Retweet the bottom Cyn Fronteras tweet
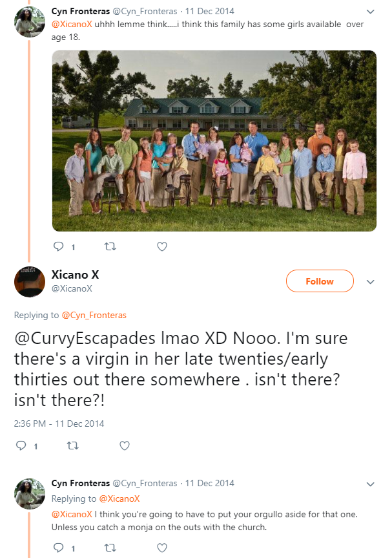This screenshot has width=392, height=558. 110,548
